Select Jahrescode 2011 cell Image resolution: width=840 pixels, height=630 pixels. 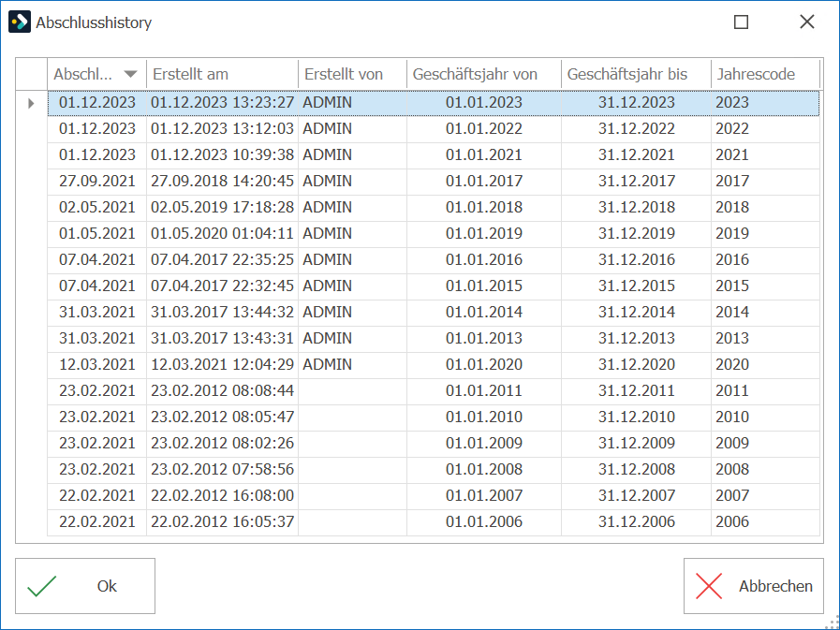coord(765,391)
